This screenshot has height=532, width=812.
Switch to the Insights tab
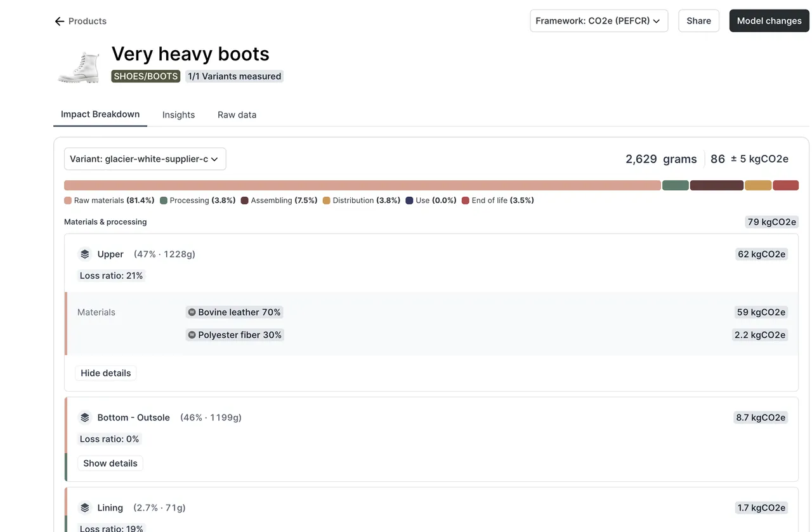(178, 115)
